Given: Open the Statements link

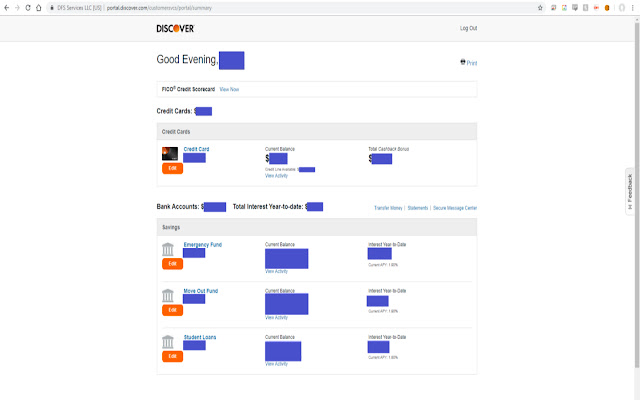Looking at the screenshot, I should pos(418,208).
